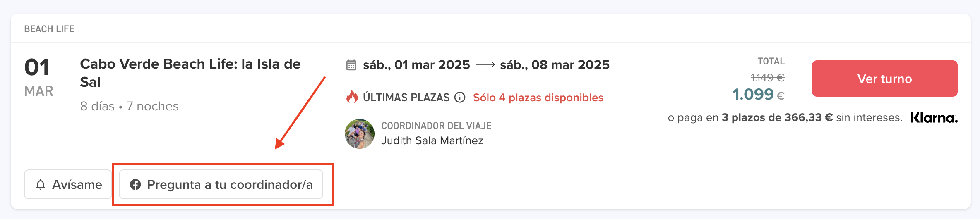Click the Facebook icon in coordinator button
980x219 pixels.
135,184
